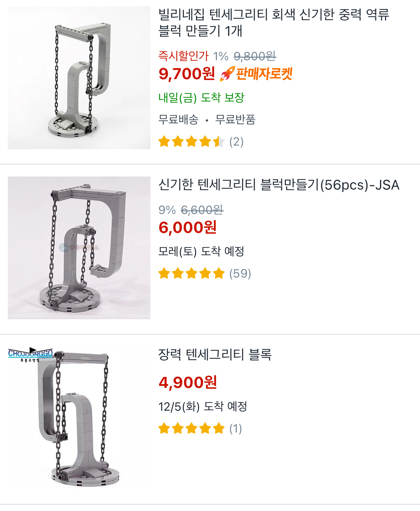Image resolution: width=420 pixels, height=511 pixels.
Task: Click the 4.5-star rating of first product
Action: [x=191, y=142]
